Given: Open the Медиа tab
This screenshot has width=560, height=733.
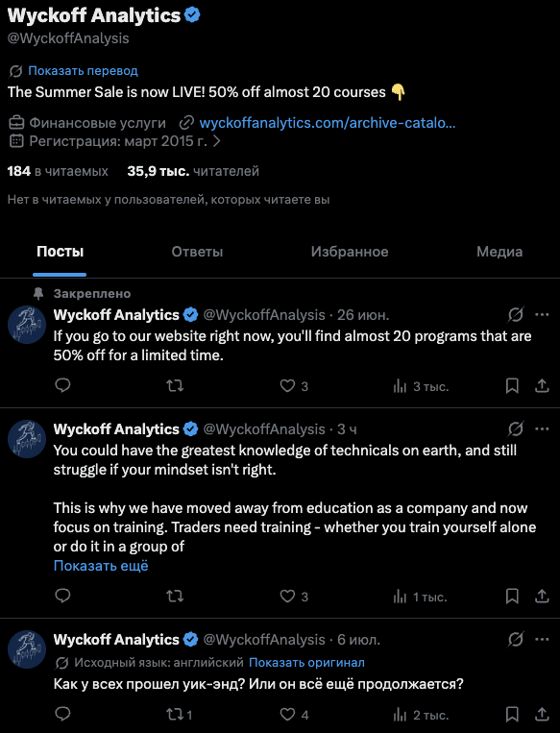Looking at the screenshot, I should pyautogui.click(x=499, y=252).
